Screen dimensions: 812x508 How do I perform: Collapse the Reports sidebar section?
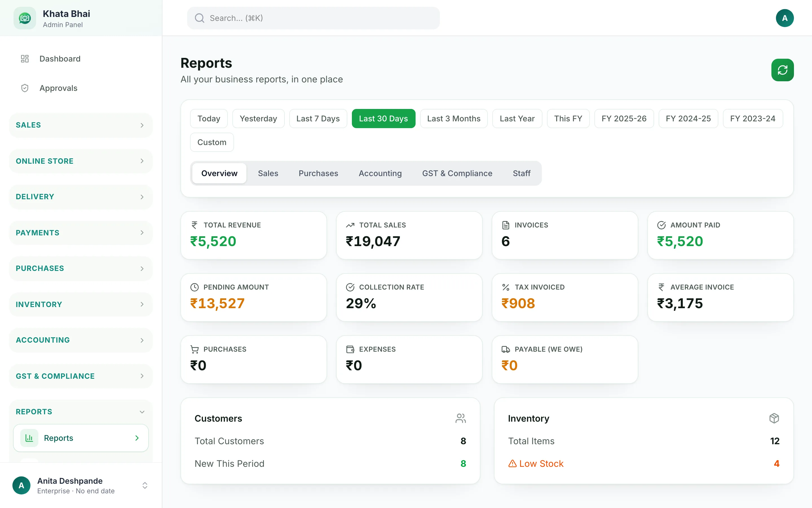tap(81, 412)
